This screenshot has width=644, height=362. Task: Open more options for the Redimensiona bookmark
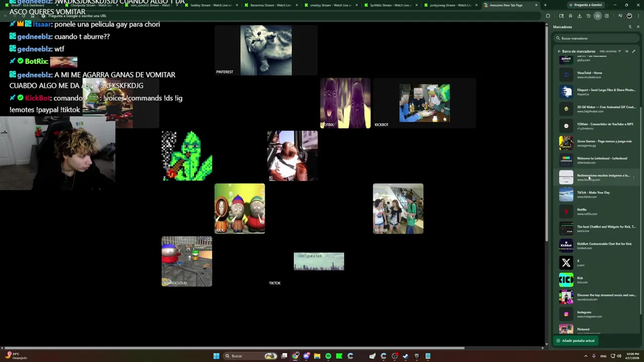pyautogui.click(x=634, y=177)
